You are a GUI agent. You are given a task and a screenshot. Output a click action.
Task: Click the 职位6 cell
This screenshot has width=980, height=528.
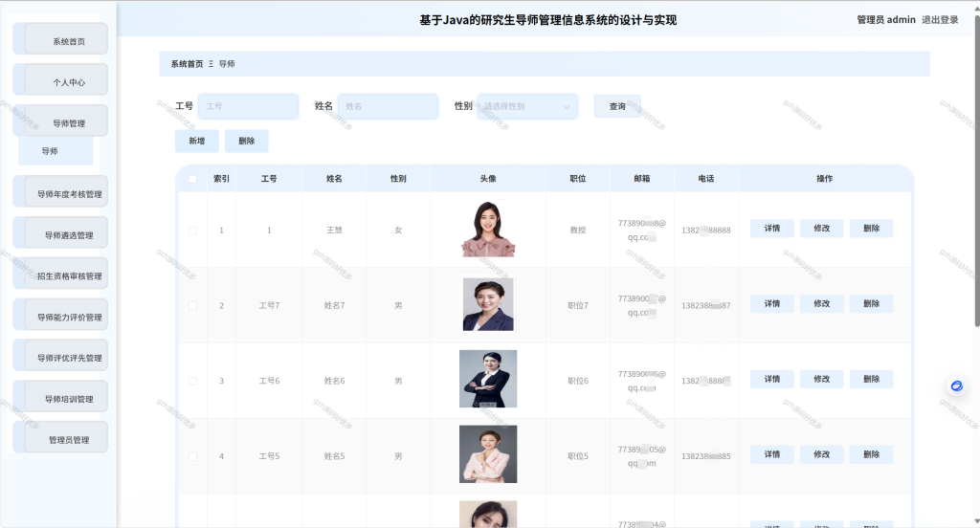point(578,381)
